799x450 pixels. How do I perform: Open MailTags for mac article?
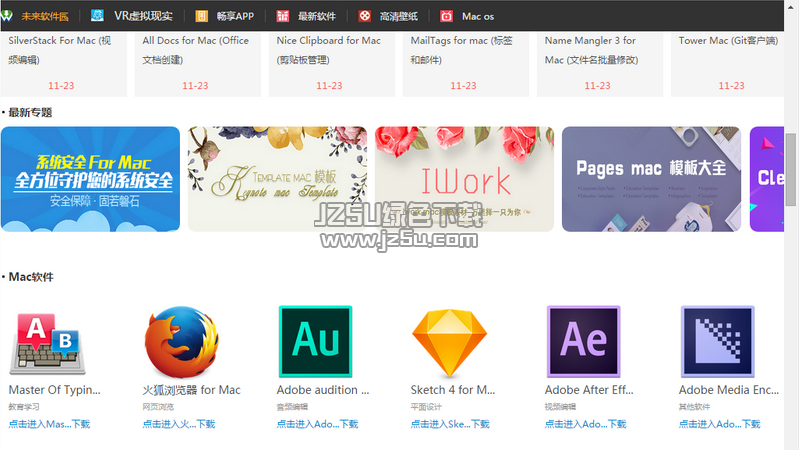click(x=462, y=50)
